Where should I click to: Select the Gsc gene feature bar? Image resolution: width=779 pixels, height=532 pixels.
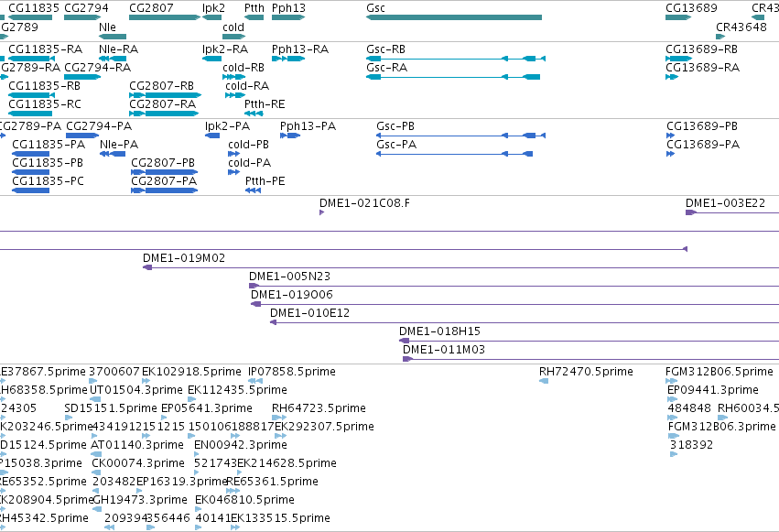pyautogui.click(x=454, y=17)
